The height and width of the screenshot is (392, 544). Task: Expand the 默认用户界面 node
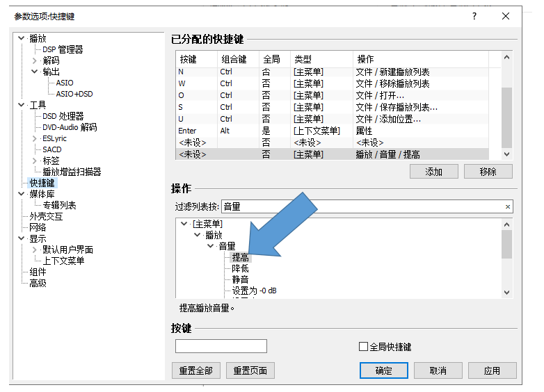point(35,250)
